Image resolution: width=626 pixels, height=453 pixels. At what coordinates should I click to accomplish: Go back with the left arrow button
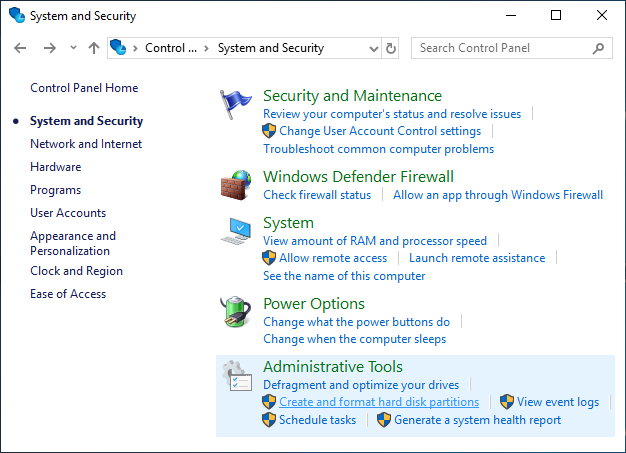(20, 48)
